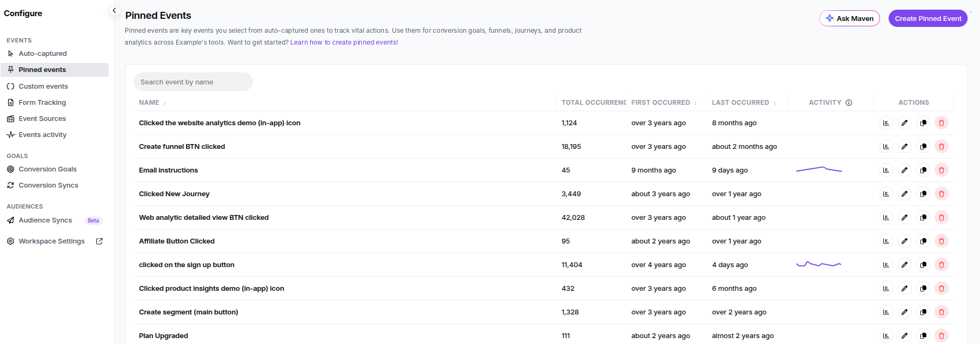
Task: Open chart for Create segment (main button) row
Action: 886,312
